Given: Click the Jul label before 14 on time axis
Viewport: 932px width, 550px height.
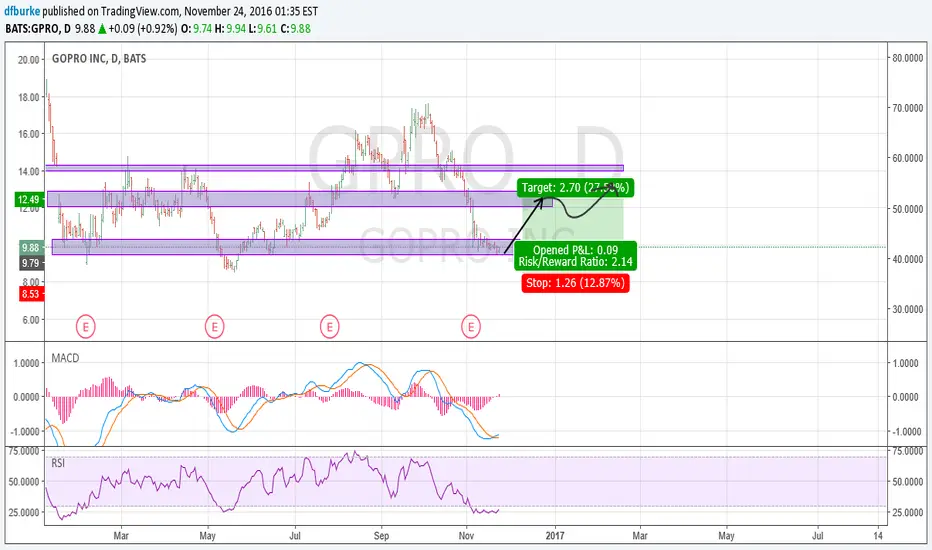Looking at the screenshot, I should [817, 536].
